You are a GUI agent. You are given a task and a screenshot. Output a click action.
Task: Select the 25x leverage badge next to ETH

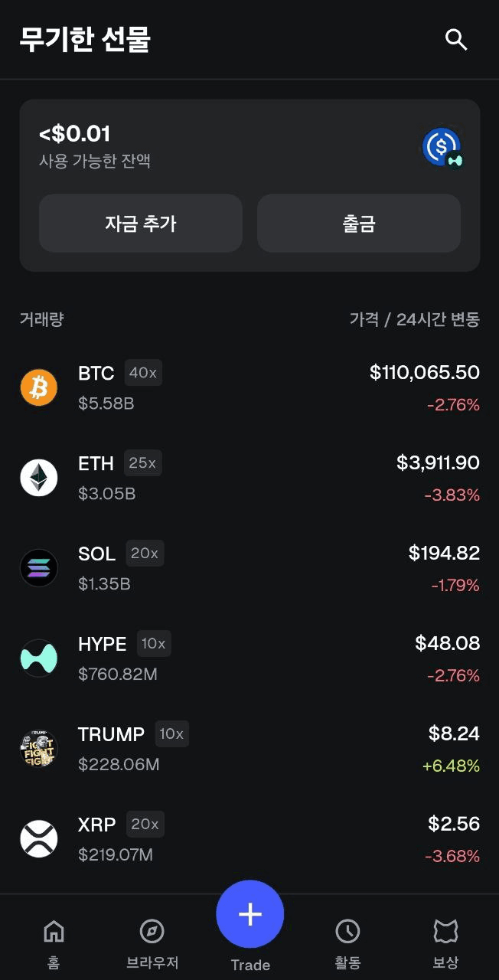(x=143, y=462)
